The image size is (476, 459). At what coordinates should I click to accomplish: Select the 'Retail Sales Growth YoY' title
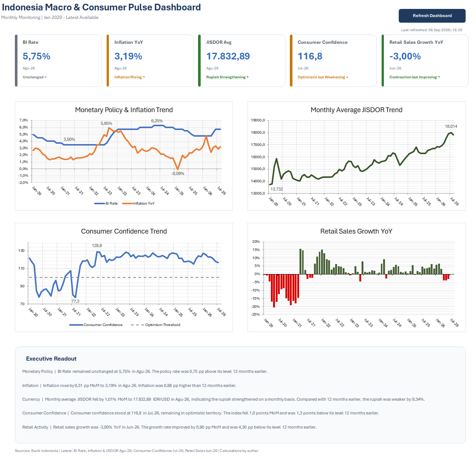356,231
